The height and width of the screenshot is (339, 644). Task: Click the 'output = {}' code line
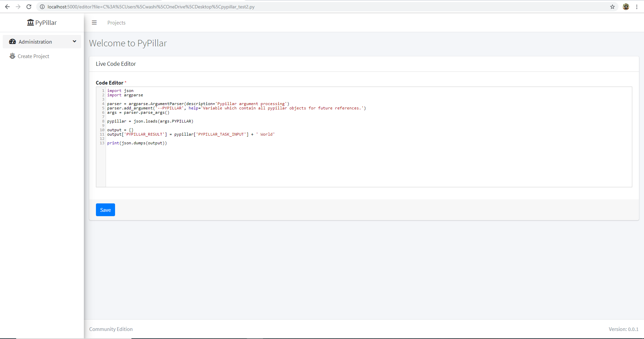(120, 130)
